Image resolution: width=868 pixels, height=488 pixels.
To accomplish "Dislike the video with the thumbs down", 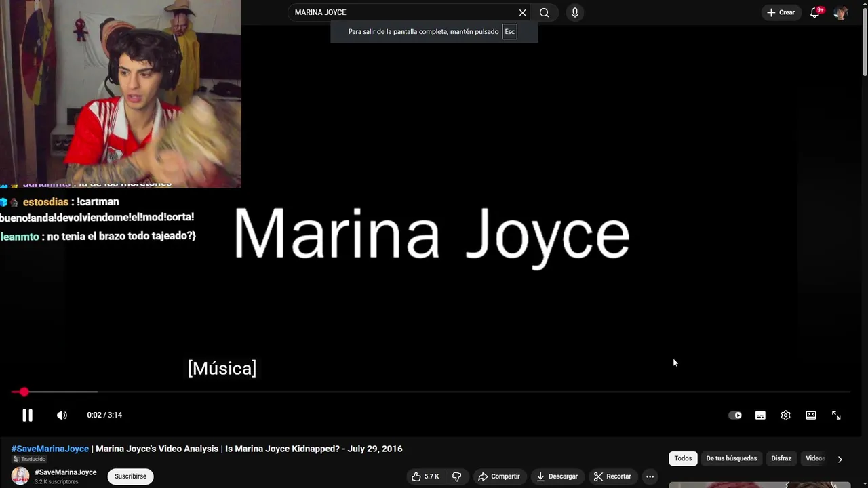I will coord(456,476).
